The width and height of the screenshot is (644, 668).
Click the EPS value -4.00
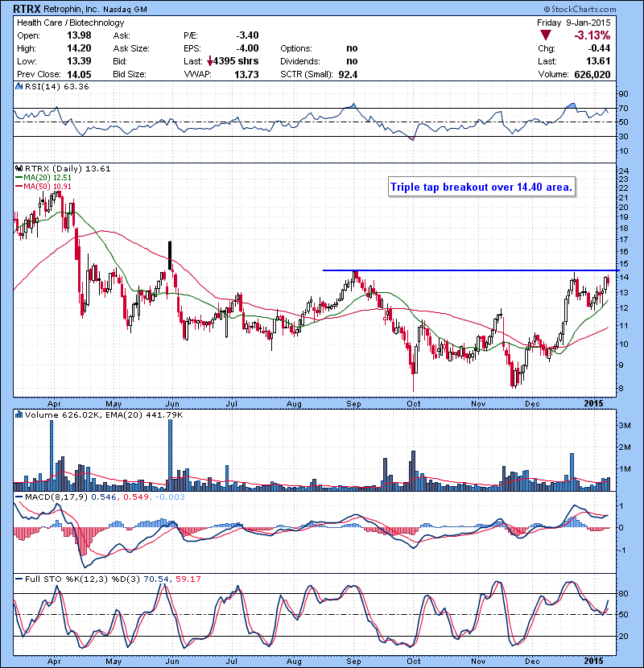(247, 48)
